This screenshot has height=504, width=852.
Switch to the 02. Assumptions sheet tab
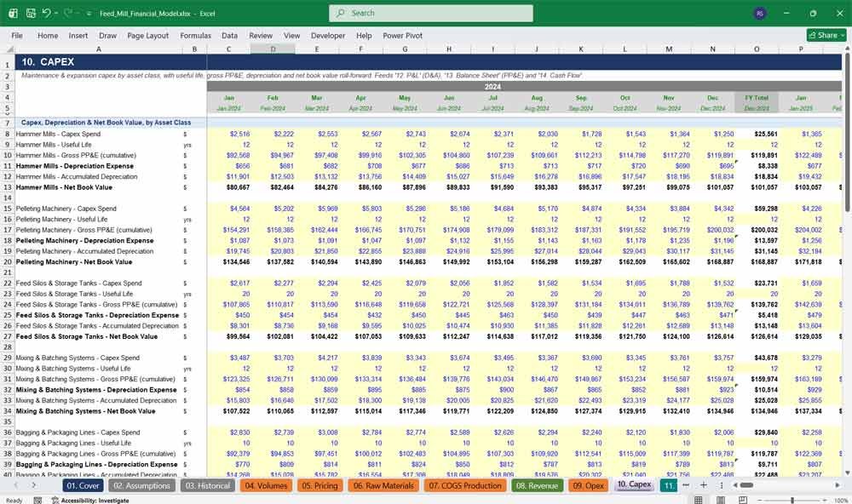(x=141, y=485)
